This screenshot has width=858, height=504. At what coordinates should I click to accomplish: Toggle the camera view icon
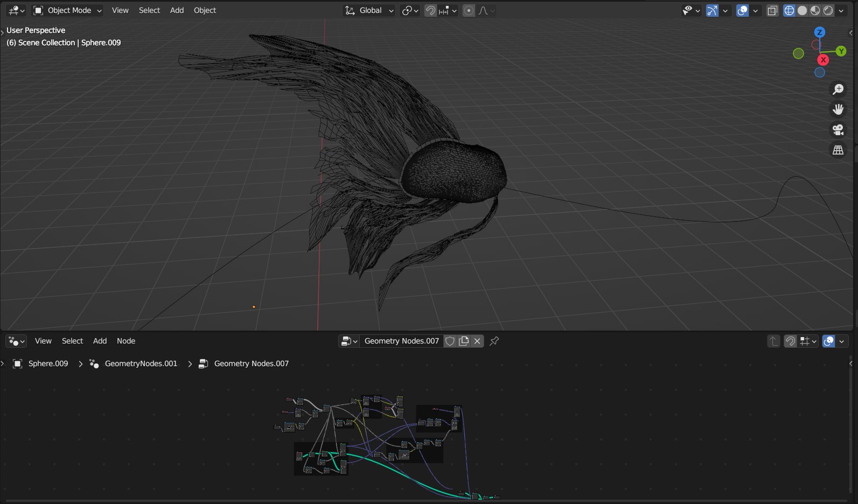[x=838, y=130]
